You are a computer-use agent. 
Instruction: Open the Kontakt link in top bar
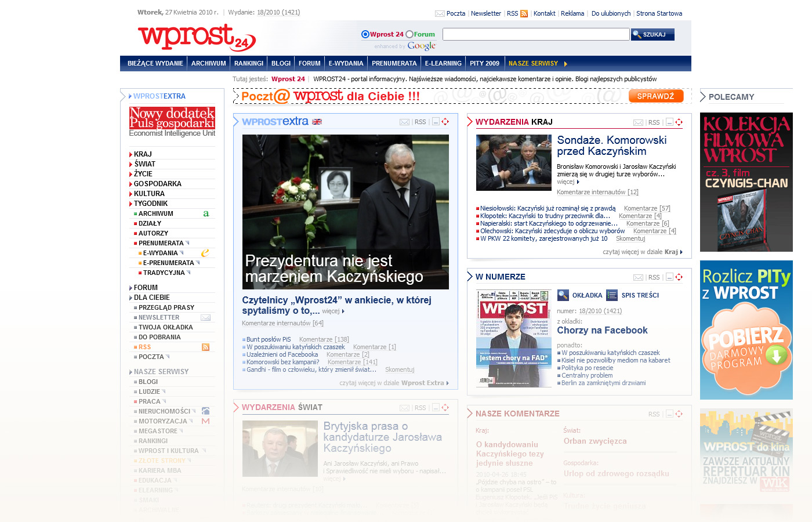545,13
